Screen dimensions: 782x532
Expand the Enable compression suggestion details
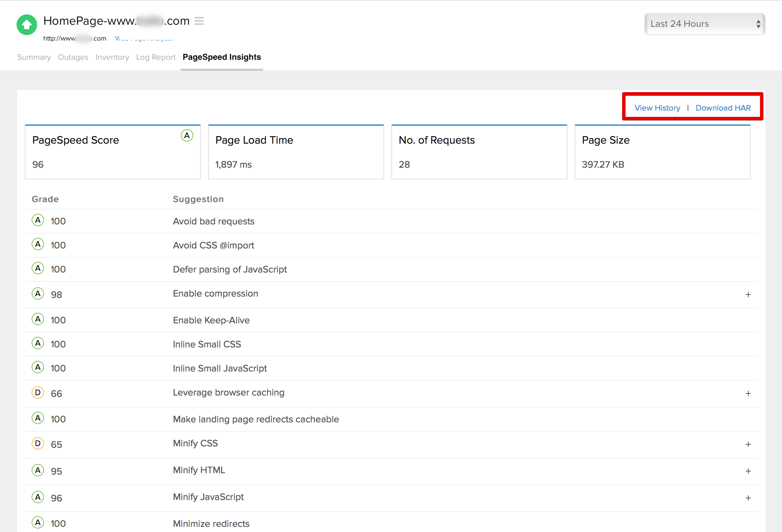[749, 294]
